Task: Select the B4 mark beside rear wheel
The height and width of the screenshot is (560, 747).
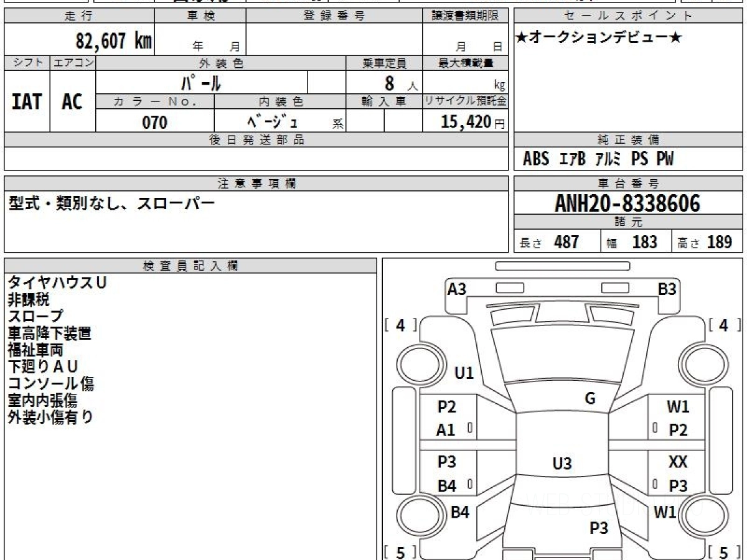Action: (x=459, y=513)
